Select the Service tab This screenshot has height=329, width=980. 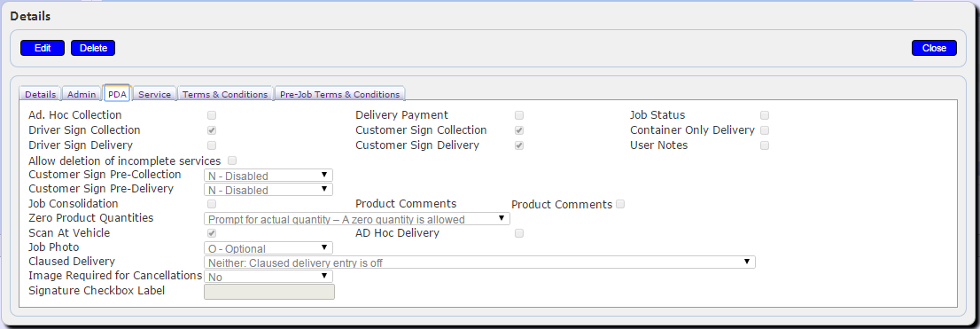154,95
